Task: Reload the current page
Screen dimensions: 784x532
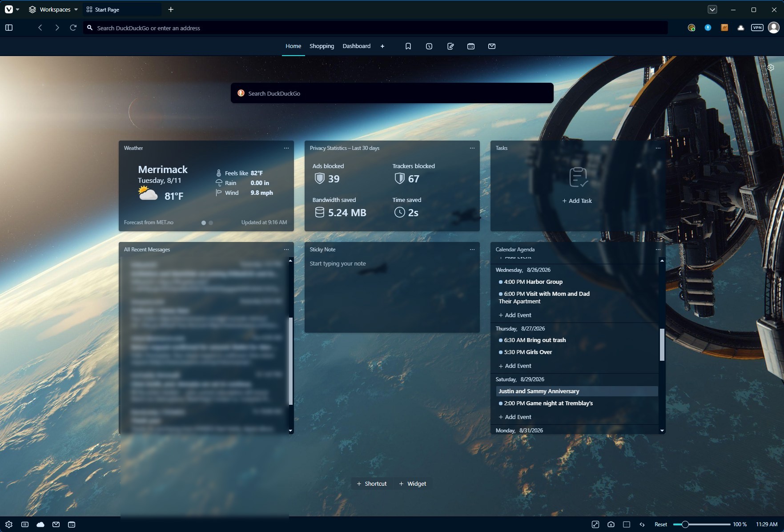Action: pos(73,28)
